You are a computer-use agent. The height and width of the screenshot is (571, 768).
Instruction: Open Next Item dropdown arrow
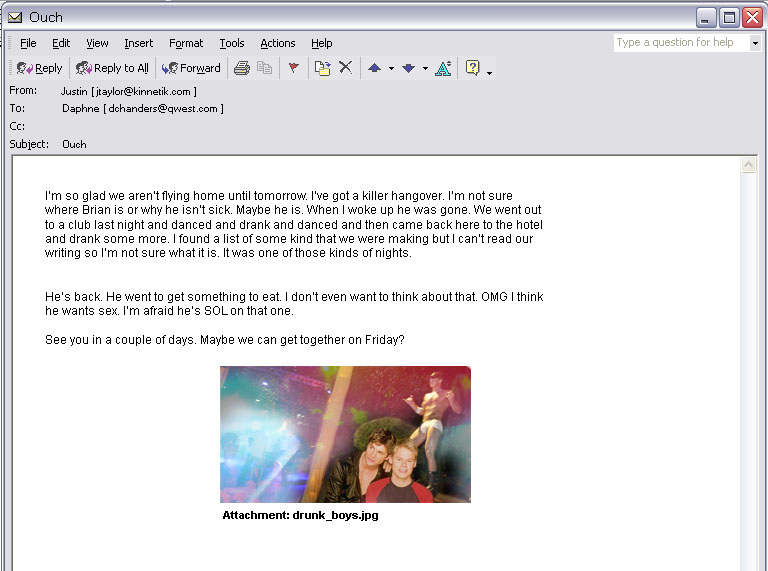point(425,69)
